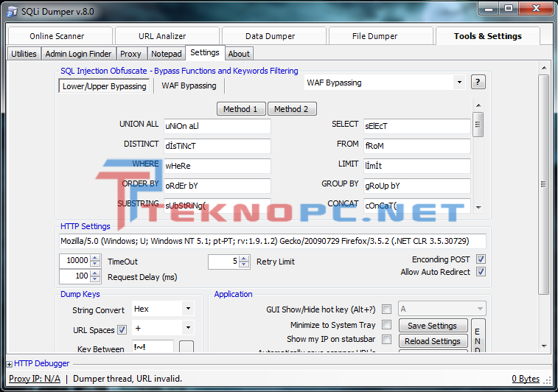Decrease Request Delay with down arrow

click(95, 279)
